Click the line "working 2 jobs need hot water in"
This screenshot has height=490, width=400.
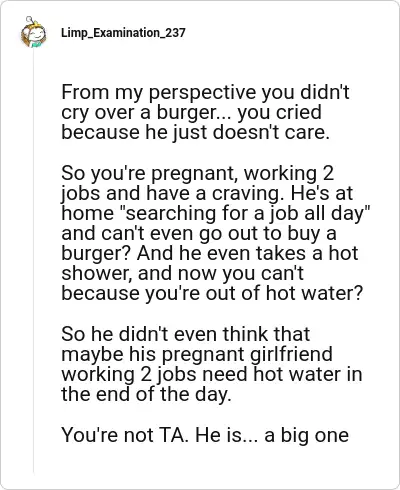tap(212, 374)
